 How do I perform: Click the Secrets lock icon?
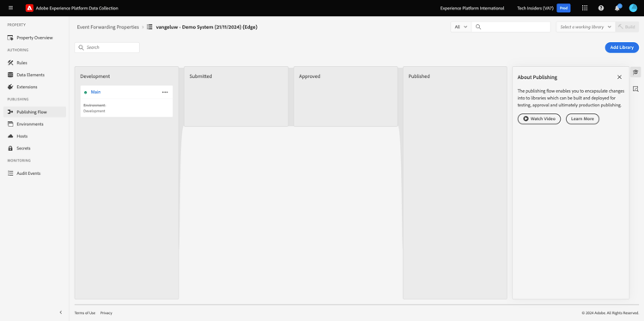coord(10,148)
